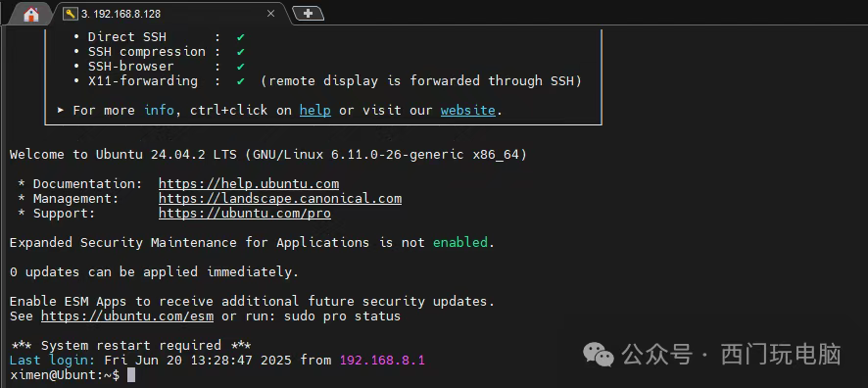The width and height of the screenshot is (868, 388).
Task: Open the help link in the banner
Action: pos(315,110)
